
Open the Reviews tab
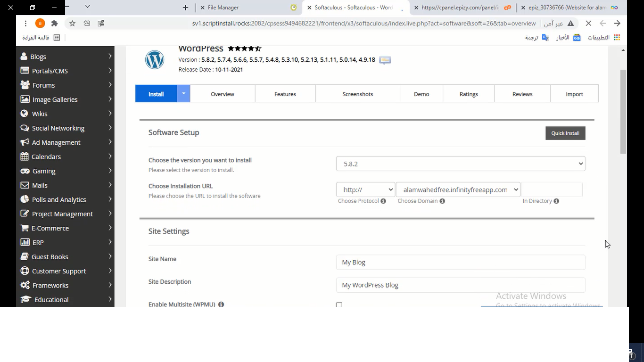(x=522, y=94)
